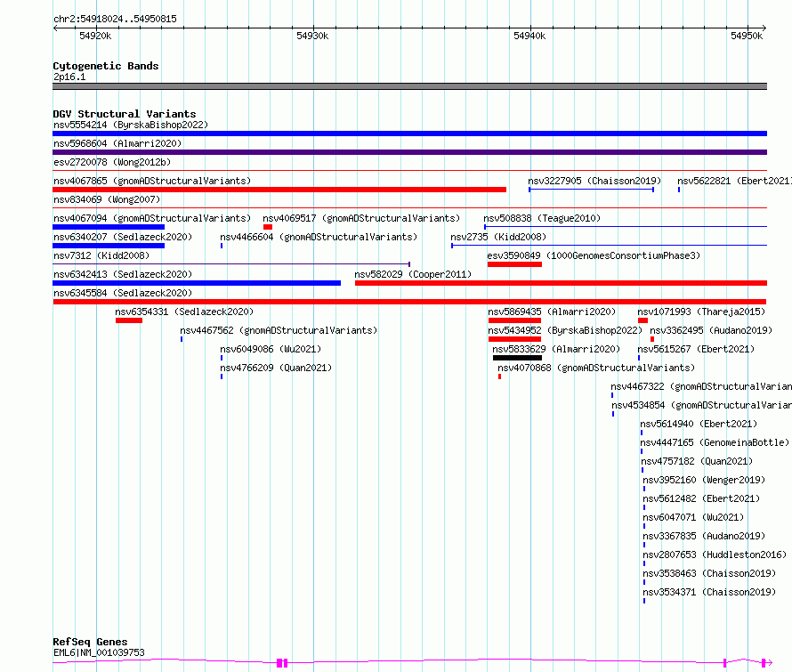Click nsv6354331 (Sedlazeck2020) label

point(184,312)
